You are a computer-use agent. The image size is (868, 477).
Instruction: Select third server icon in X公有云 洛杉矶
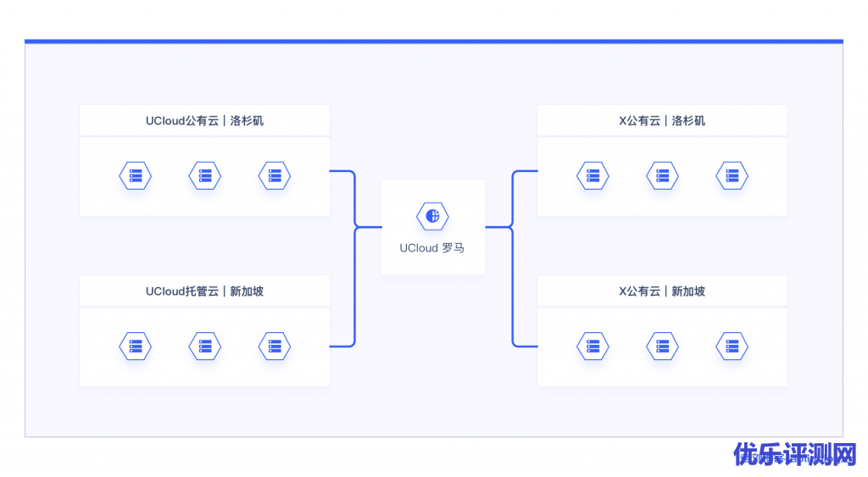pyautogui.click(x=732, y=176)
